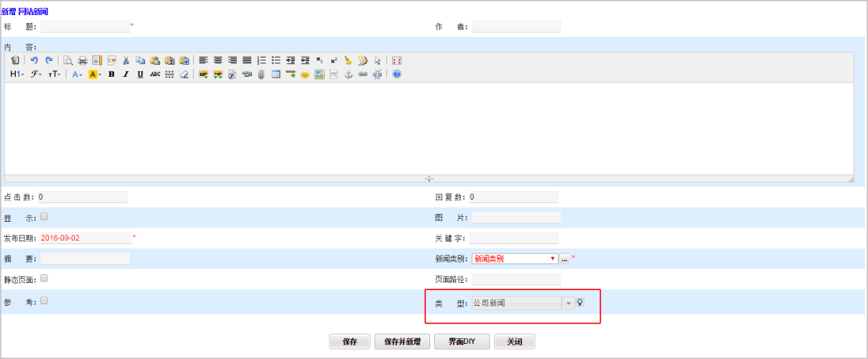The image size is (868, 359).
Task: Apply bold formatting with the B icon
Action: pyautogui.click(x=111, y=74)
